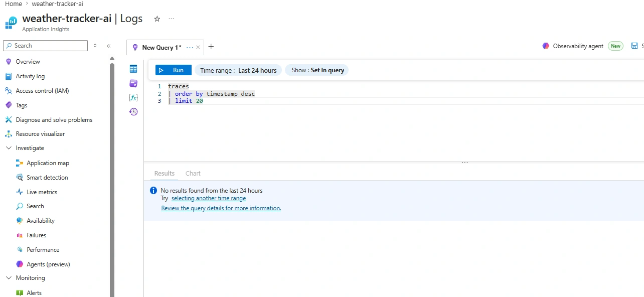Collapse the Investigate section
This screenshot has width=644, height=297.
pos(9,148)
